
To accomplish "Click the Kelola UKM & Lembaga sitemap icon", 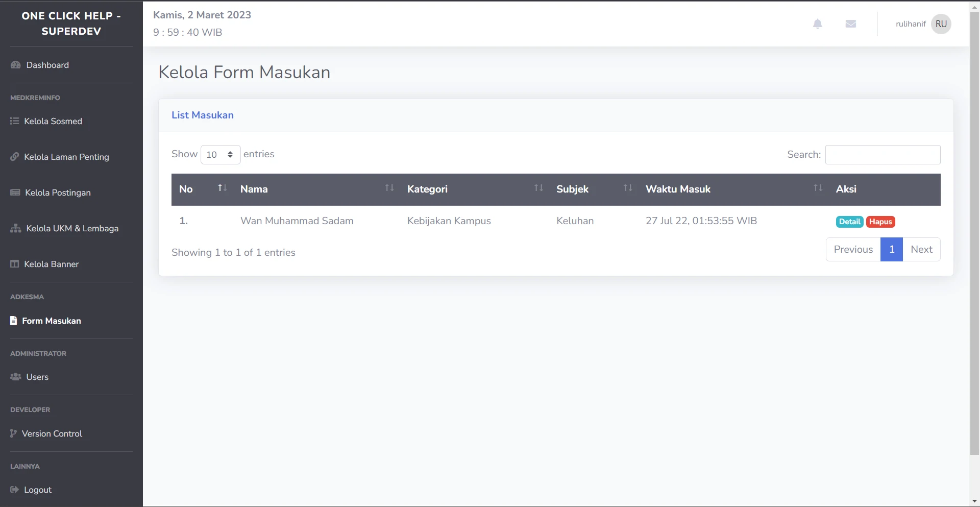I will pyautogui.click(x=15, y=228).
